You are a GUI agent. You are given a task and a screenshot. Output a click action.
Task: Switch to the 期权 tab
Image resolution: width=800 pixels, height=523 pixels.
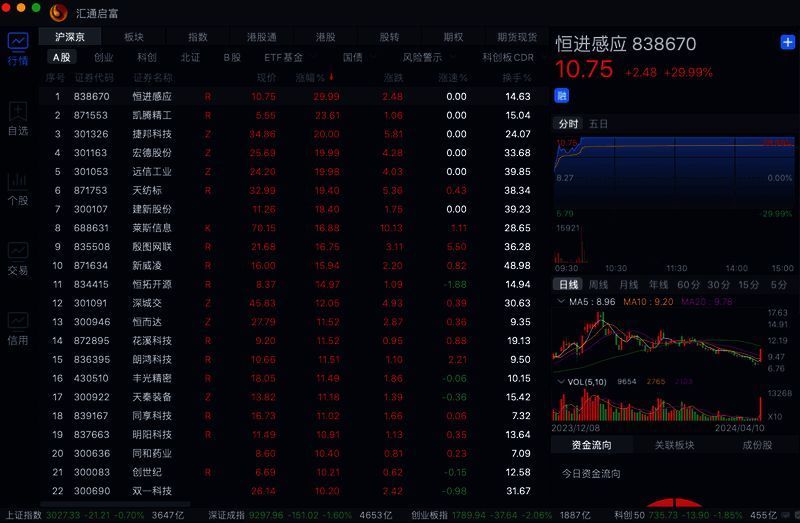tap(453, 37)
